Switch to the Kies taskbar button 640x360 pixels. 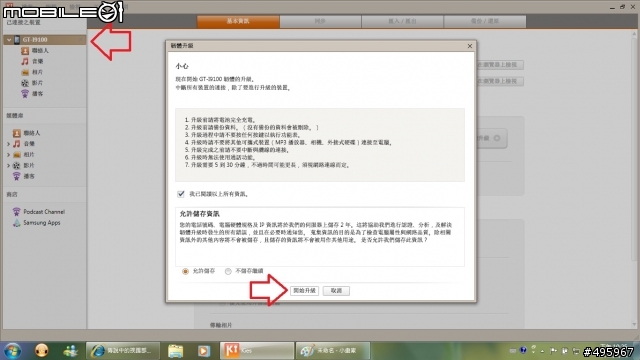point(257,351)
